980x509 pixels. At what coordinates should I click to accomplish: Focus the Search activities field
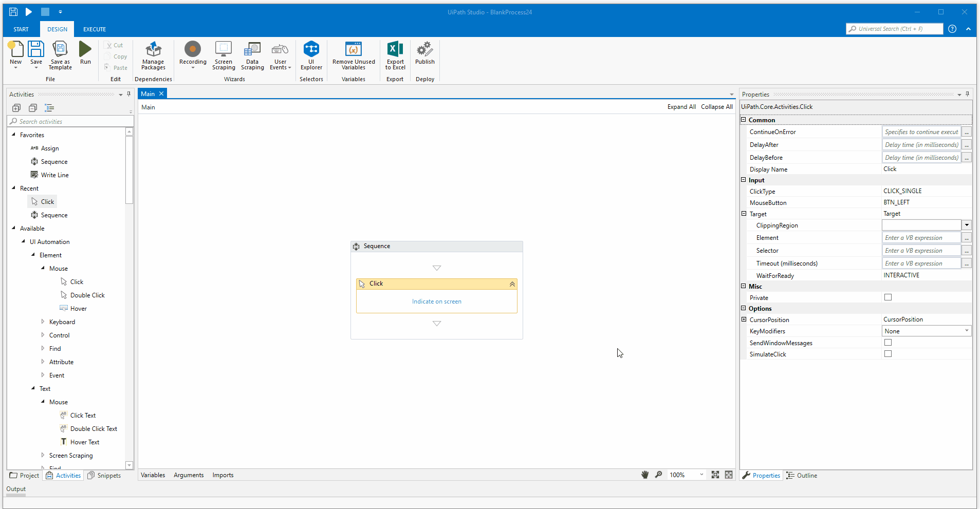pos(71,122)
